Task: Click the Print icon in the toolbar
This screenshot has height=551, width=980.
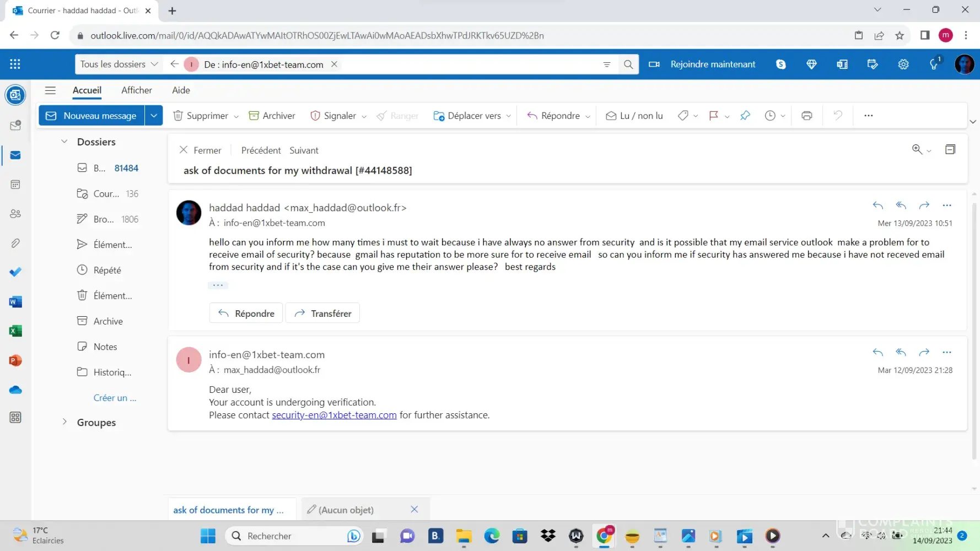Action: click(x=806, y=116)
